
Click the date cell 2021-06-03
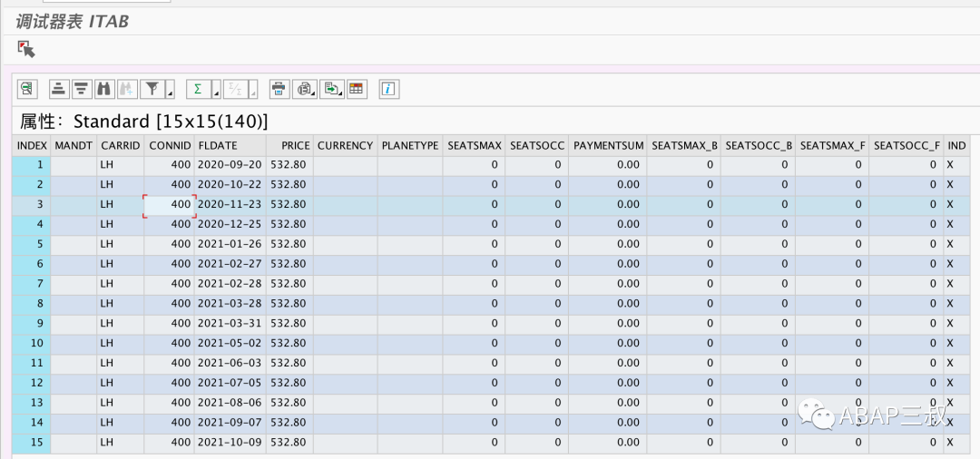click(230, 363)
